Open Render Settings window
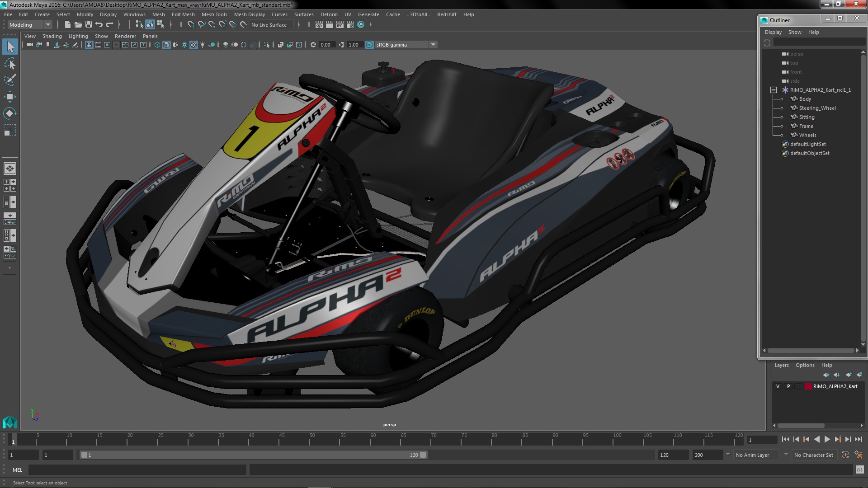Viewport: 868px width, 488px height. (350, 25)
